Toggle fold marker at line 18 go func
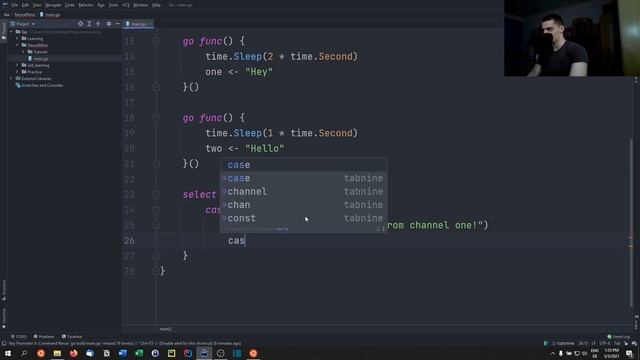 tap(156, 118)
